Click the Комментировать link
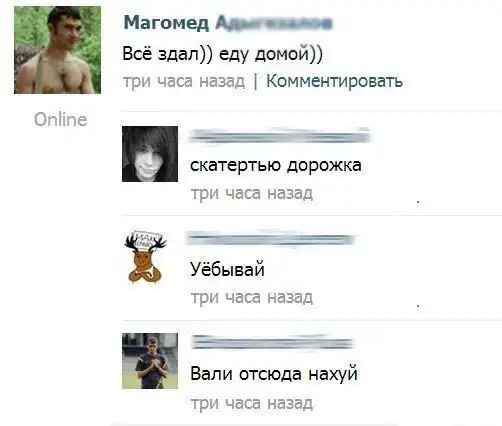Screen dimensions: 502x426 pyautogui.click(x=334, y=81)
